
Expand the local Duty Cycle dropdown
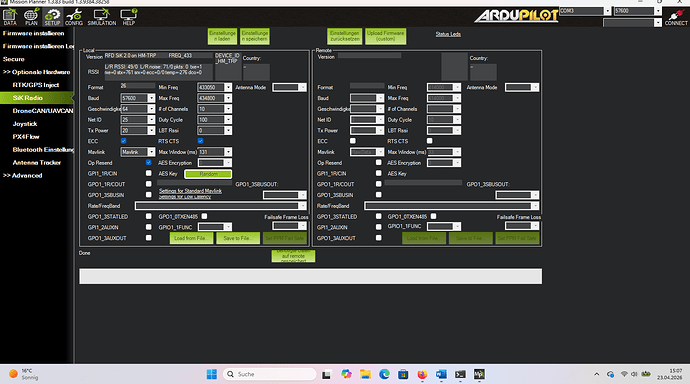(x=228, y=120)
